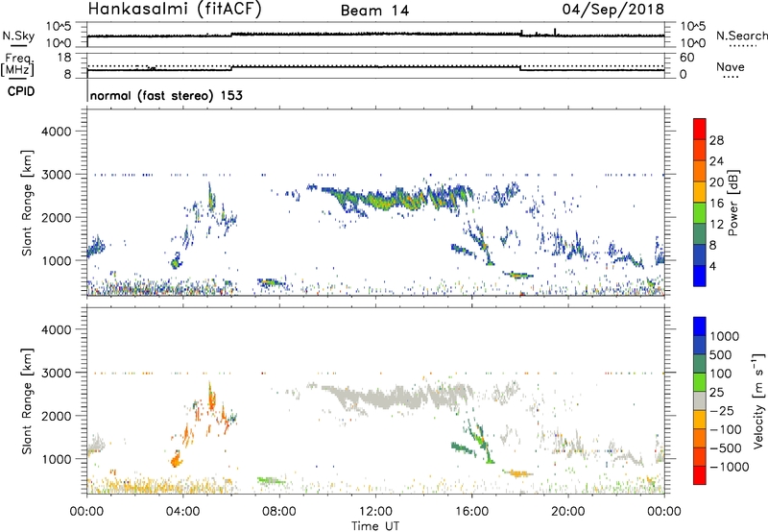
Task: Click the '3000' tick of the velocity panel
Action: (56, 373)
